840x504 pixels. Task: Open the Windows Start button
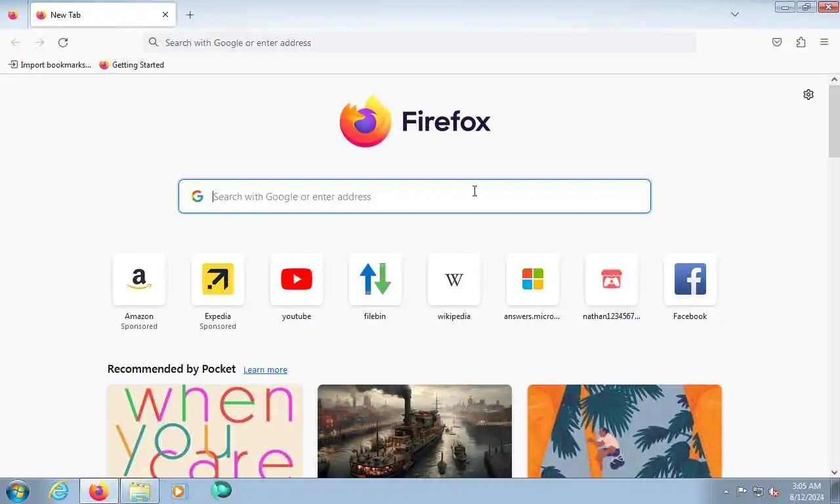pos(18,491)
